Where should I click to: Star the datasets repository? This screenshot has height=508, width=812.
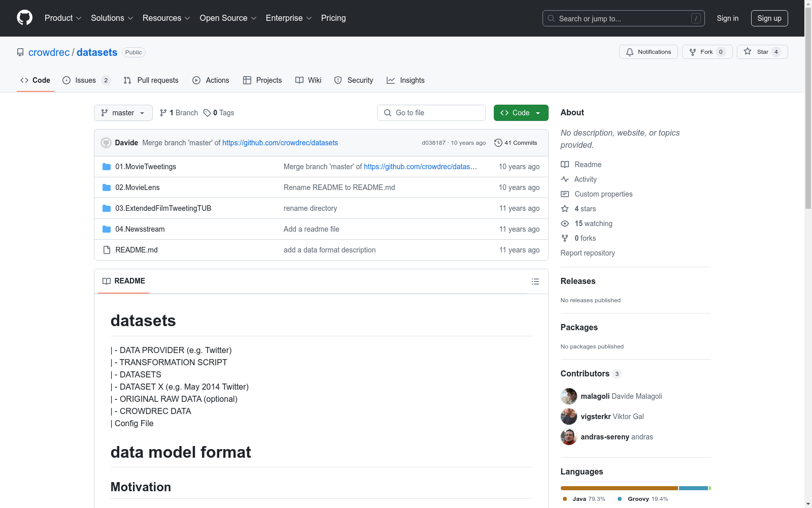pyautogui.click(x=762, y=52)
